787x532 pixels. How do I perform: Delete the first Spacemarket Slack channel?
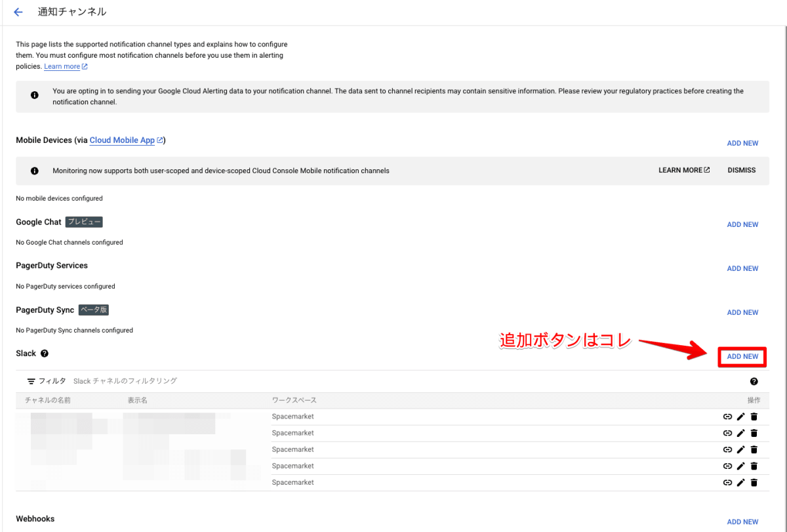pos(754,417)
